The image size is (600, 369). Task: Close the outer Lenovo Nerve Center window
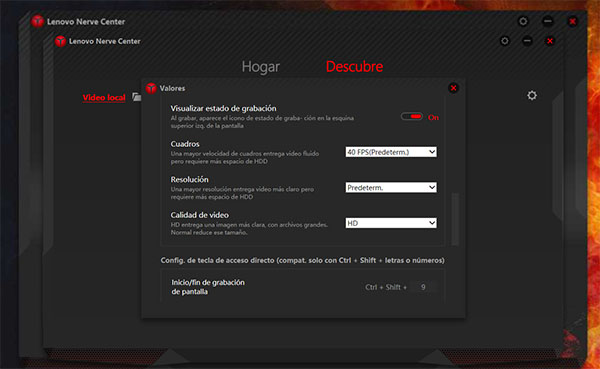pyautogui.click(x=572, y=21)
